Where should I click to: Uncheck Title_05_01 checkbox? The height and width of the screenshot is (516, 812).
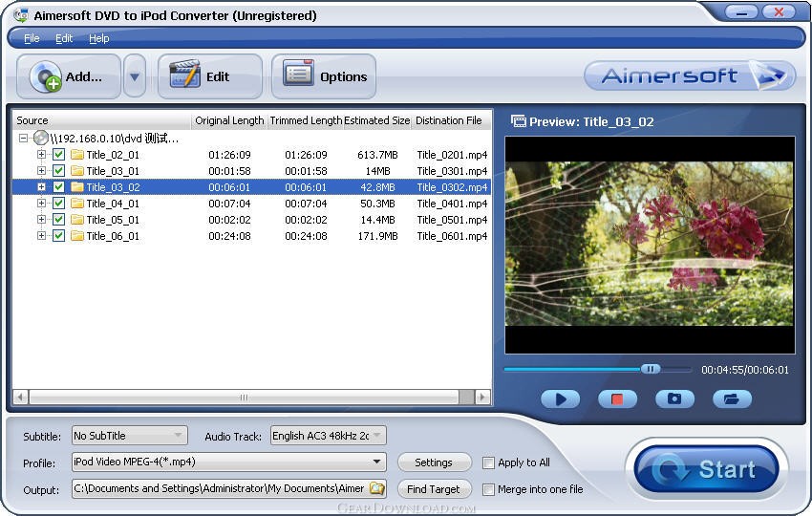pyautogui.click(x=58, y=220)
